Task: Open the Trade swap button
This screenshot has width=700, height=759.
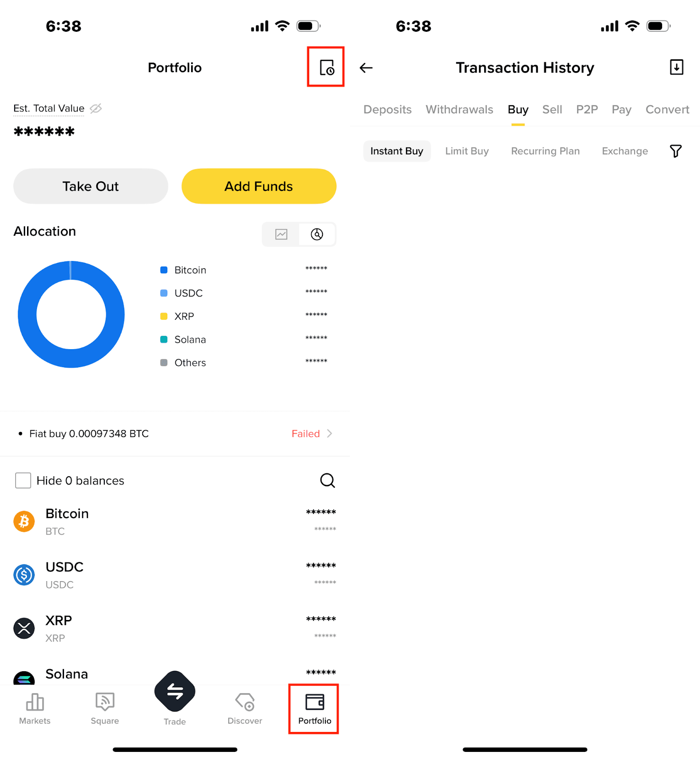Action: 175,691
